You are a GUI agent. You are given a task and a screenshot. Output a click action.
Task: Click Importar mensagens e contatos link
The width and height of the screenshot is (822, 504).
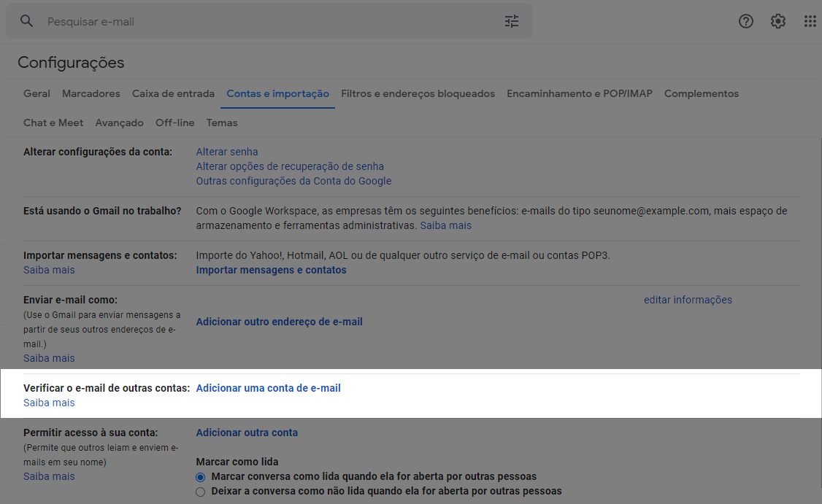coord(271,270)
